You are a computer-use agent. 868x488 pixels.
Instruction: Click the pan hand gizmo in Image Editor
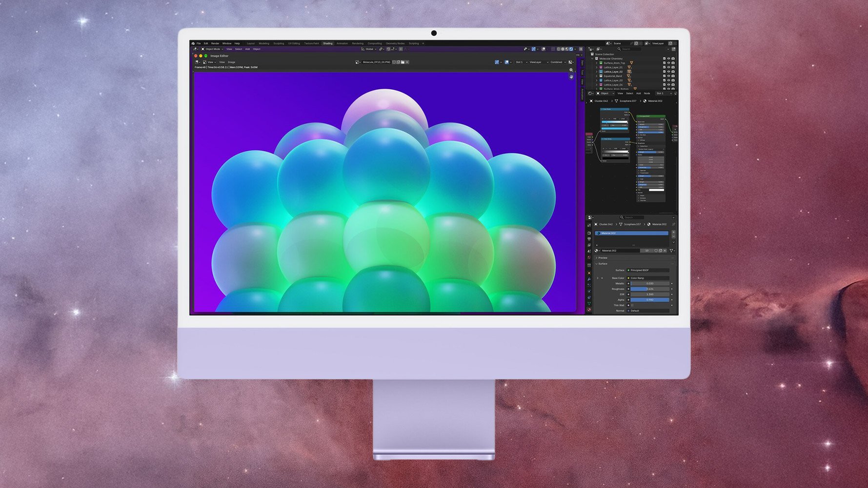point(571,77)
